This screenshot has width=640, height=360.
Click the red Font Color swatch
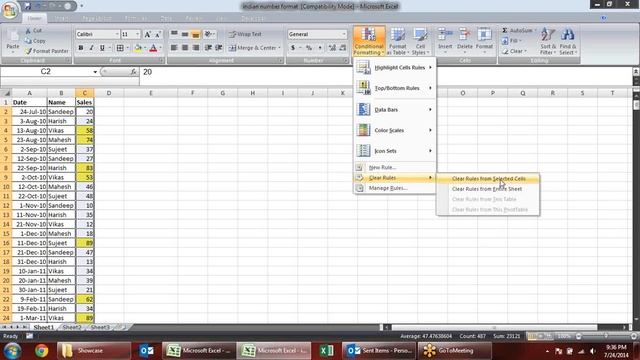pos(153,48)
